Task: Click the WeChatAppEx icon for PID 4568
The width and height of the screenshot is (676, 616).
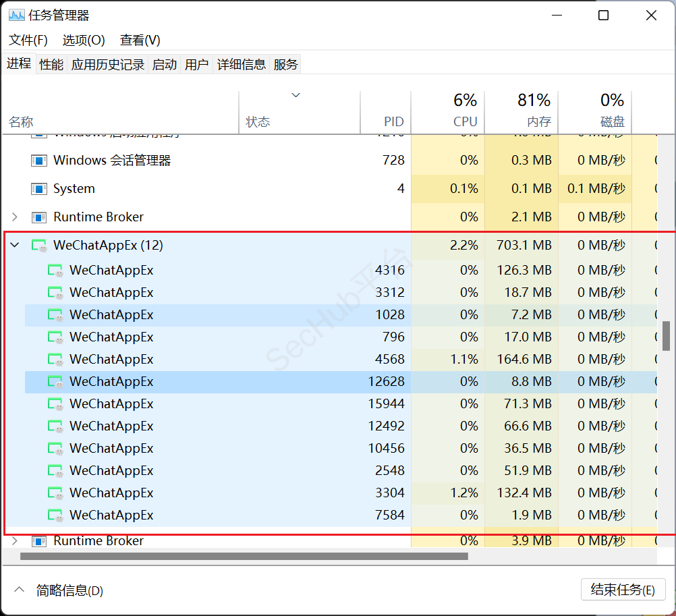Action: tap(55, 360)
